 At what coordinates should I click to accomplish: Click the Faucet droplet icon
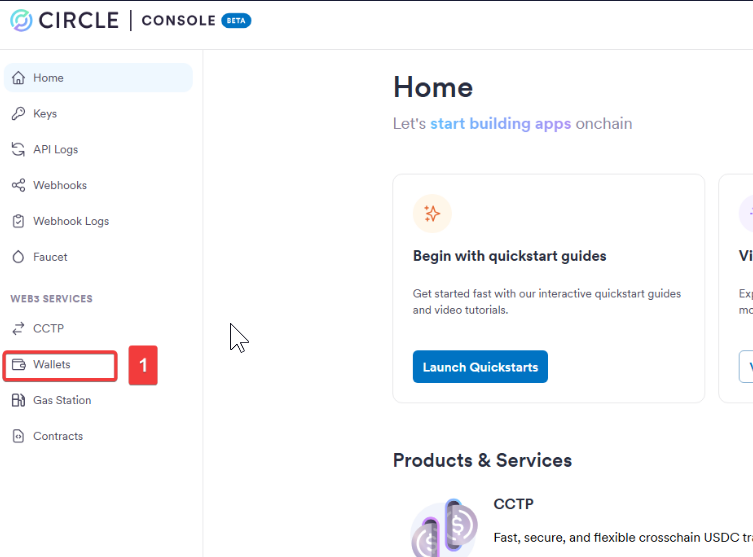18,257
